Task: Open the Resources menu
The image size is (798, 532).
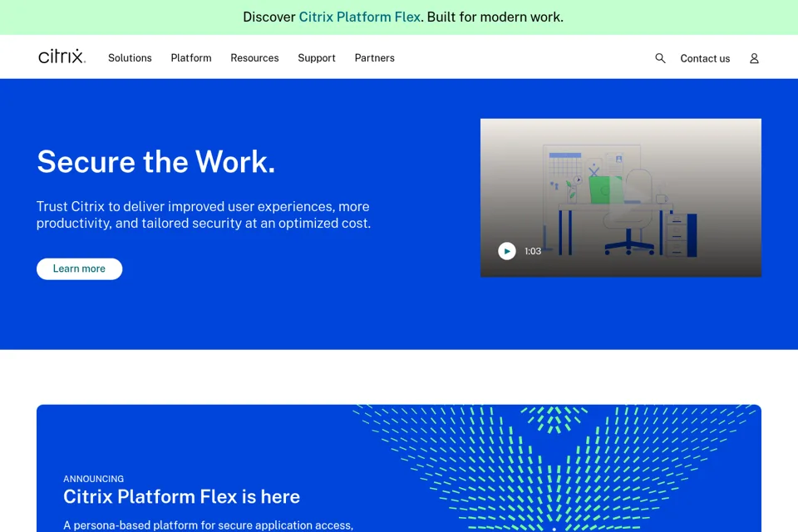Action: pyautogui.click(x=254, y=58)
